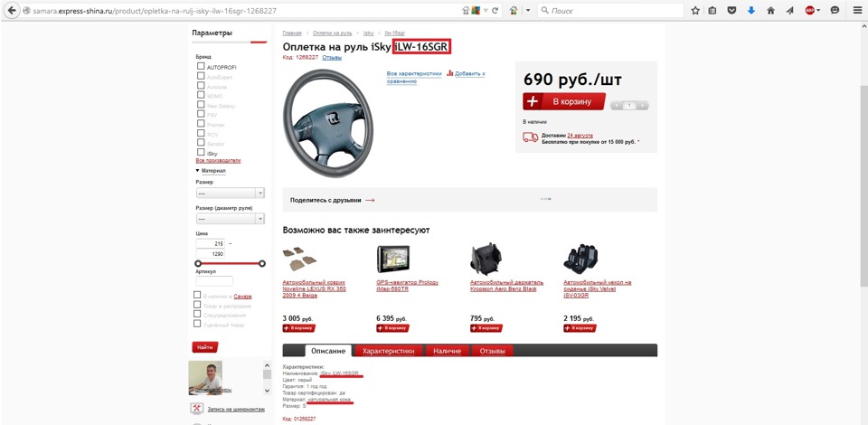This screenshot has width=868, height=425.
Task: Open the Отзывы link under product title
Action: click(x=332, y=58)
